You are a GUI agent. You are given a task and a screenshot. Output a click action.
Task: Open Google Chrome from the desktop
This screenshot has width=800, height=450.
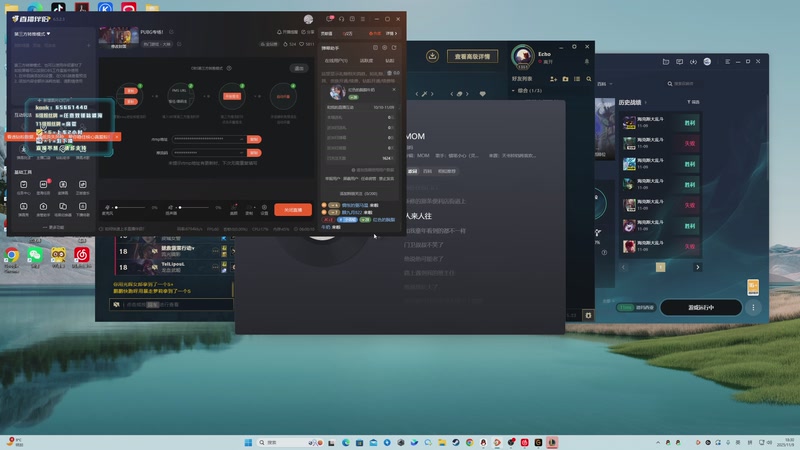click(11, 258)
